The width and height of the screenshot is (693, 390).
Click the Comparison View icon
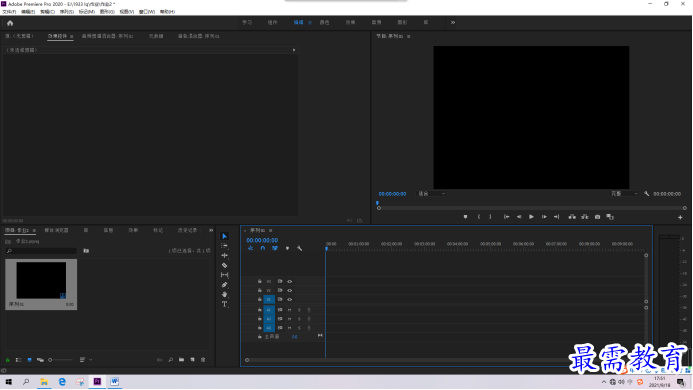click(610, 217)
